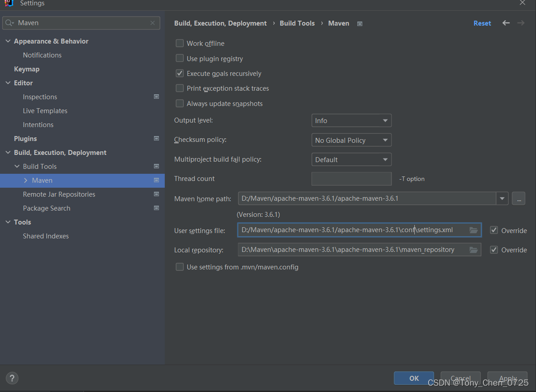Click the Cancel button

coord(461,378)
